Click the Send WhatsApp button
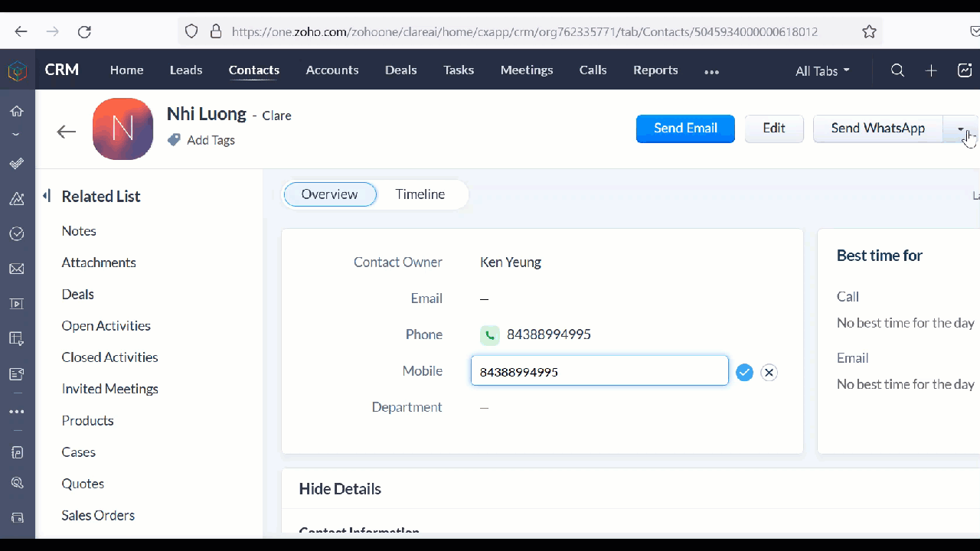980x551 pixels. pos(878,129)
